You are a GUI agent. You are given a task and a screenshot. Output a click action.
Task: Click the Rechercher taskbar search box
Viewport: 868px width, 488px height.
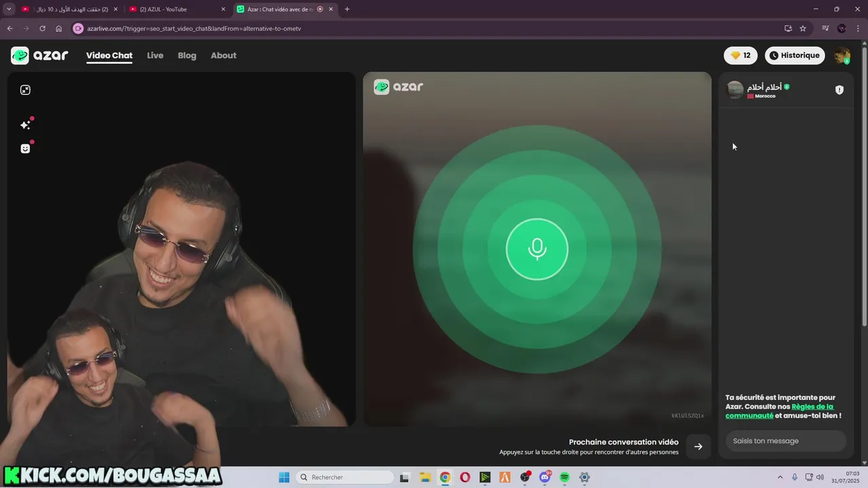coord(345,477)
